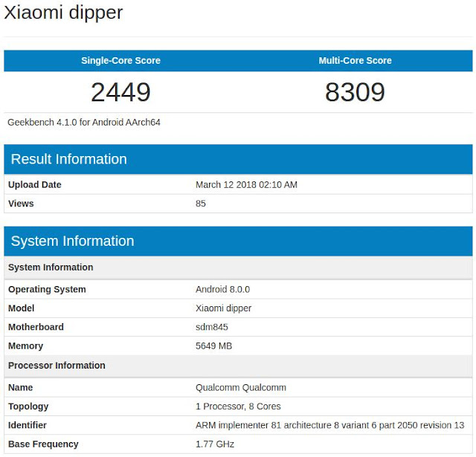Click the gray System Information subheading row

click(238, 268)
